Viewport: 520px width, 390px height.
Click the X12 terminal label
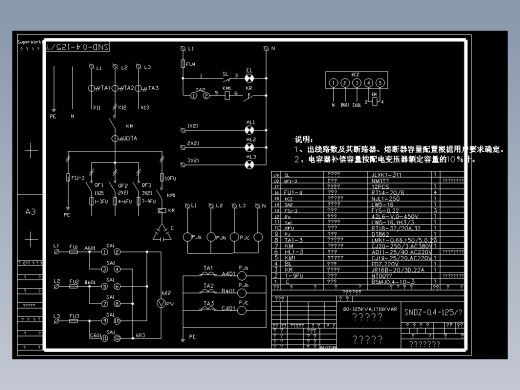click(x=122, y=108)
